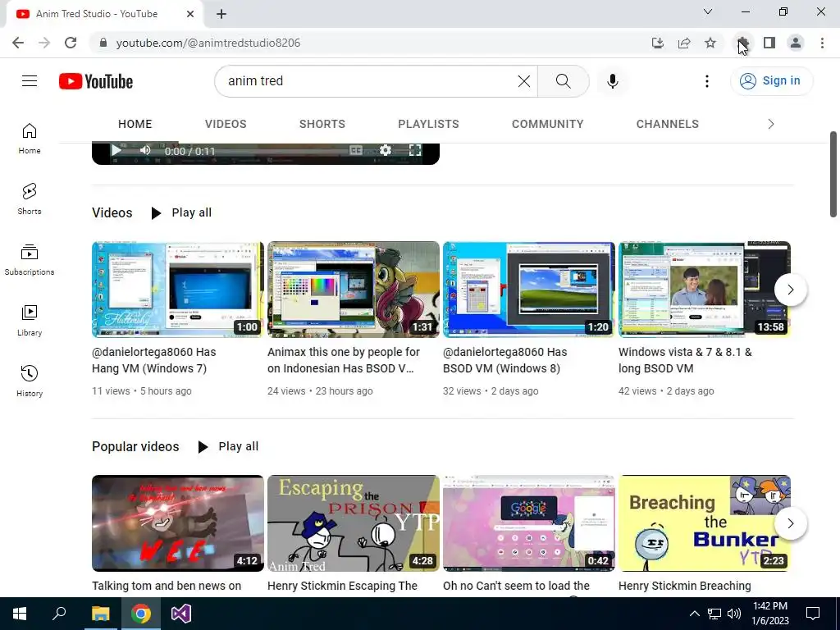Show hidden system tray icons
840x630 pixels.
(694, 614)
